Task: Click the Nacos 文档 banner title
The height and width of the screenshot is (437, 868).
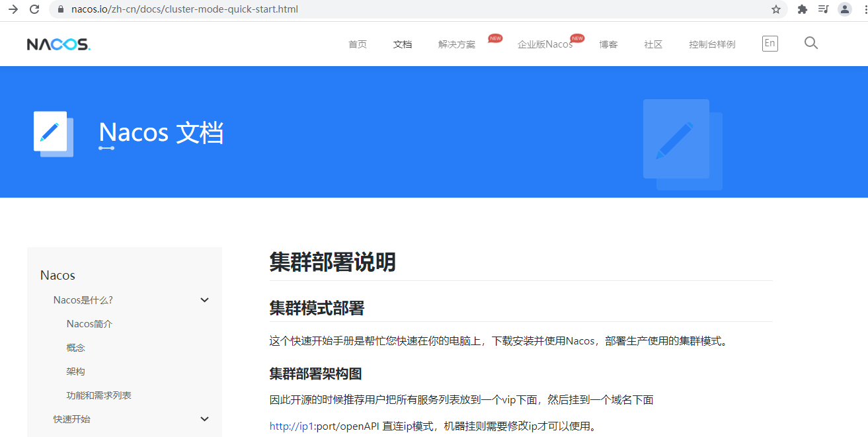Action: tap(161, 133)
